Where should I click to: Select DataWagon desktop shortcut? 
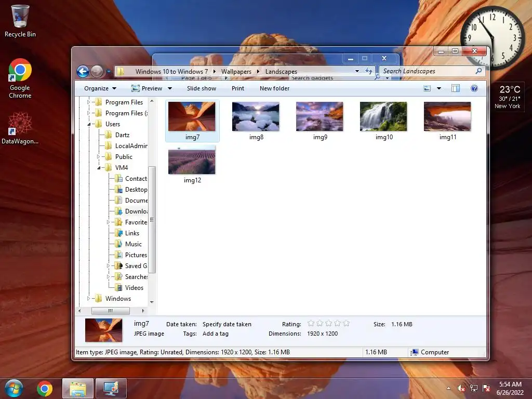(20, 129)
